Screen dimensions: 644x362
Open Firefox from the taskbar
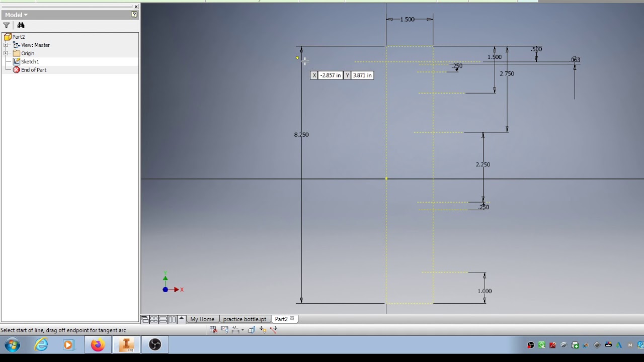click(98, 345)
